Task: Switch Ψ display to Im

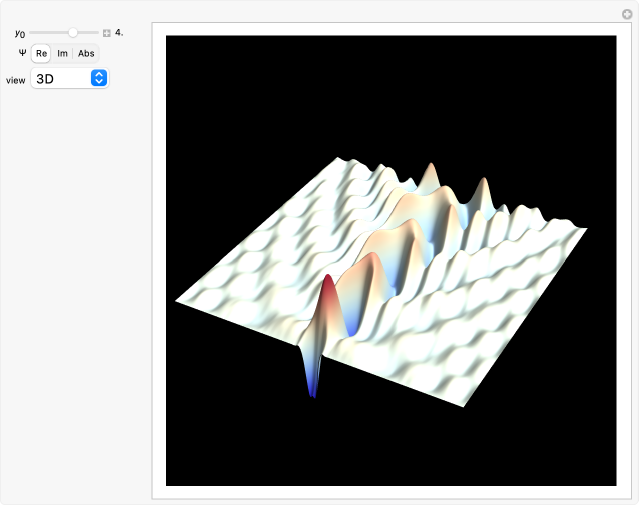Action: pyautogui.click(x=62, y=53)
